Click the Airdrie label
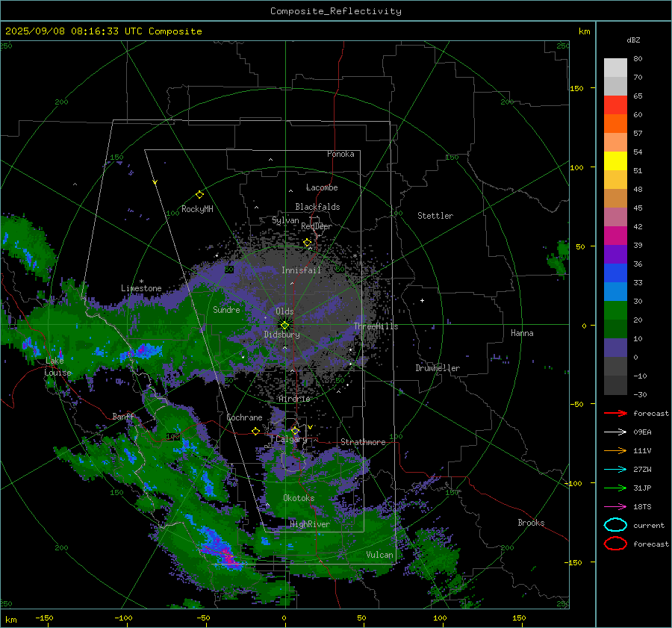The height and width of the screenshot is (628, 672). pos(294,399)
